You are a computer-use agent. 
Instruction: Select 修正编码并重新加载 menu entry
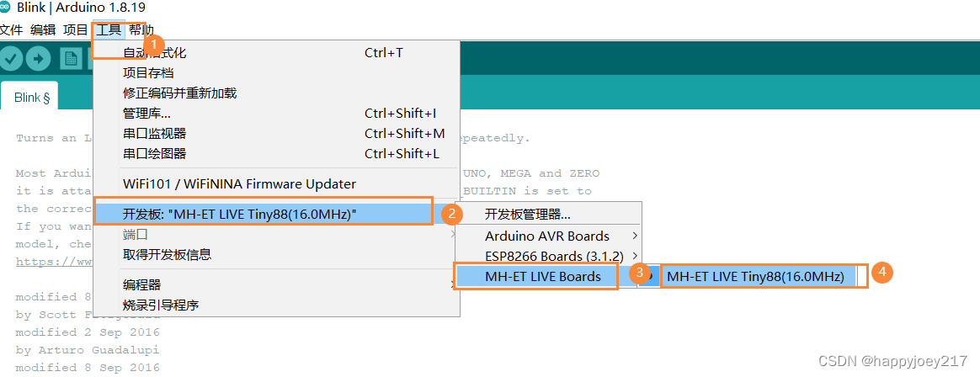(x=275, y=93)
